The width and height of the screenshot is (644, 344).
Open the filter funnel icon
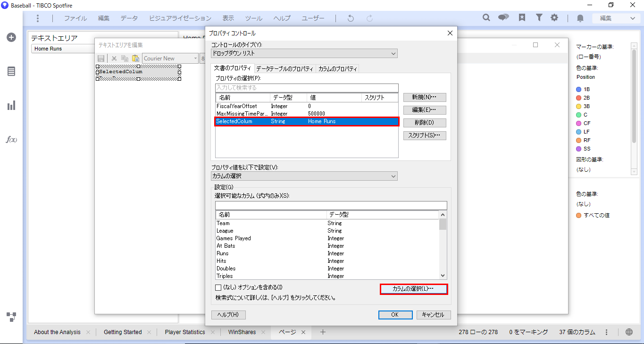[539, 18]
